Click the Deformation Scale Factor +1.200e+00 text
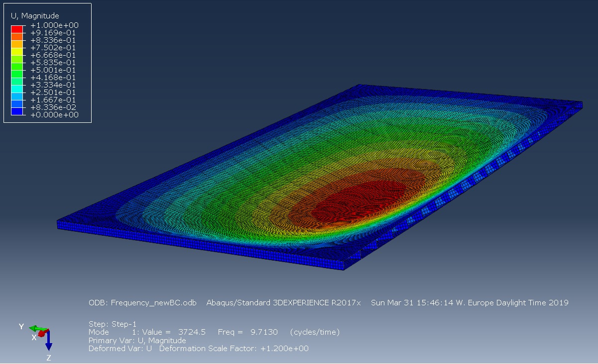Screen dimensions: 598x364 233,349
